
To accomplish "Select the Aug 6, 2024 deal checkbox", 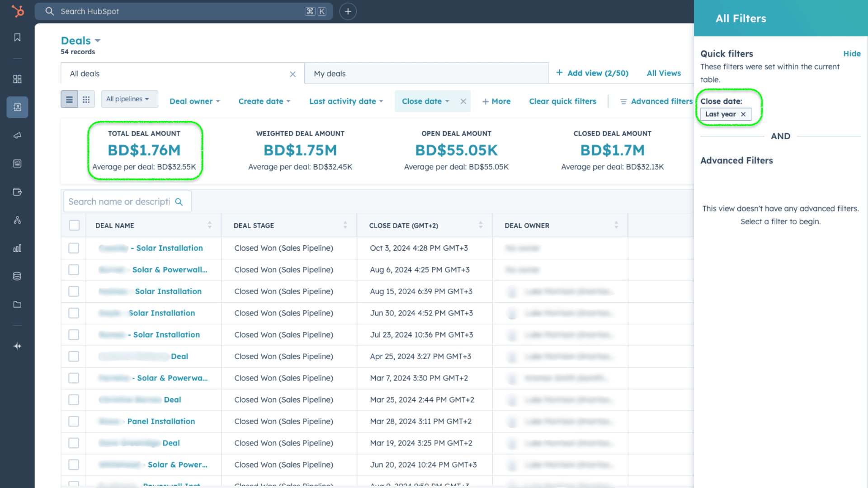I will [74, 270].
